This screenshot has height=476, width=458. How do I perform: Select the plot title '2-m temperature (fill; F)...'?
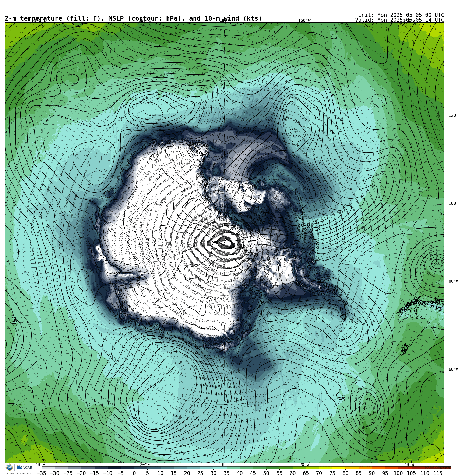(x=133, y=18)
